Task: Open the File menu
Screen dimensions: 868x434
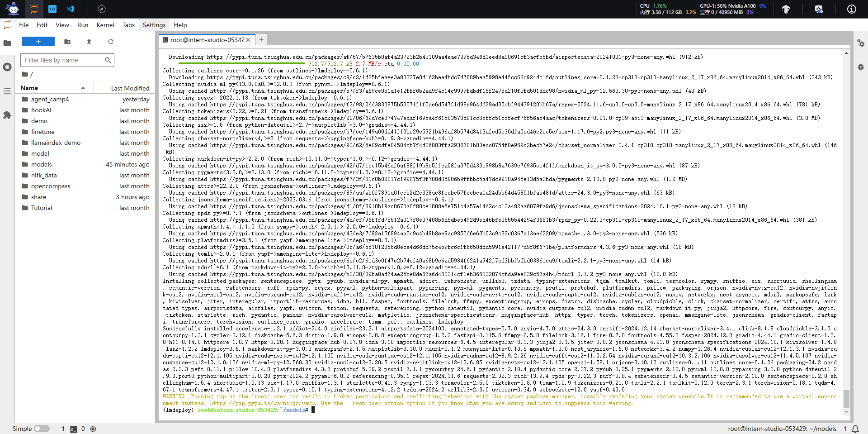Action: point(24,25)
